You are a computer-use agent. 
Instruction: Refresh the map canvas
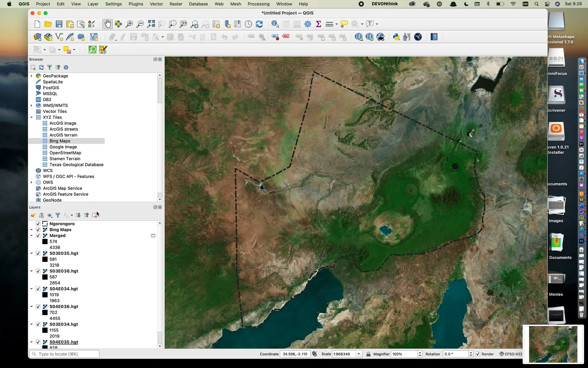tap(259, 24)
